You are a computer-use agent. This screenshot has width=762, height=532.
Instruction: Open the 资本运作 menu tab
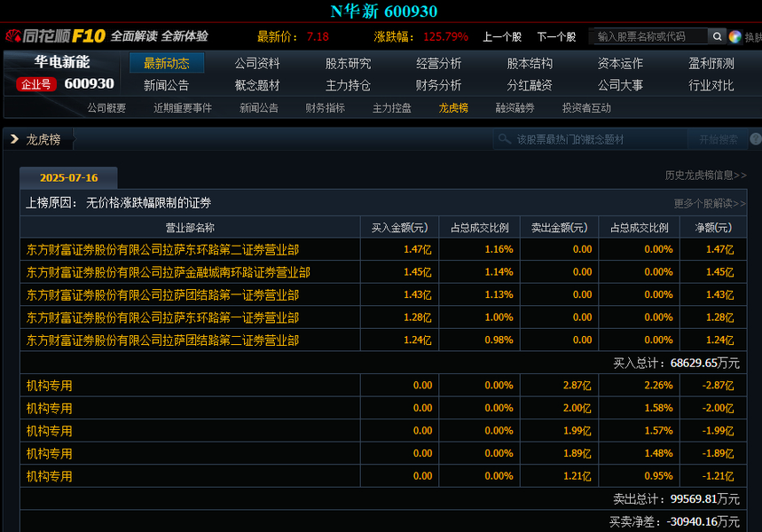620,64
